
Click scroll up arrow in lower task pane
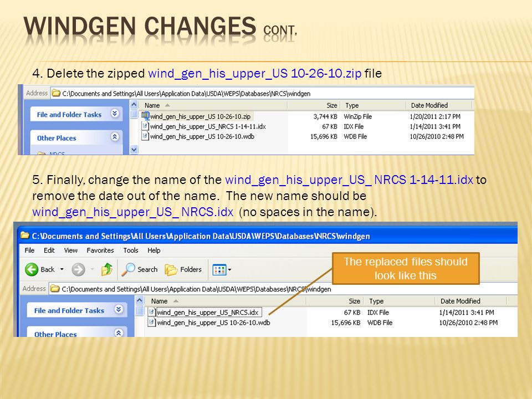(x=140, y=300)
